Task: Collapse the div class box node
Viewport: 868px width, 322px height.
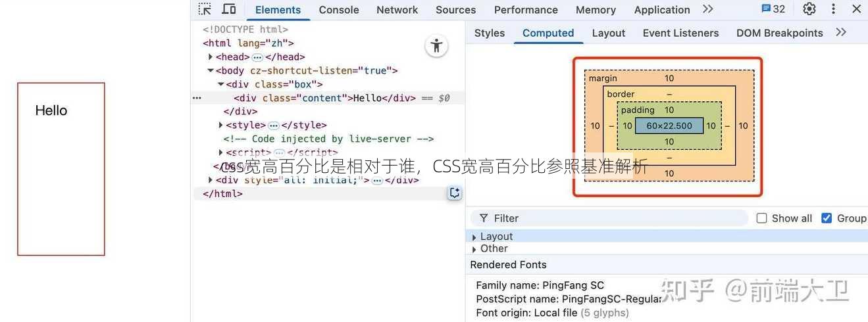Action: tap(221, 84)
